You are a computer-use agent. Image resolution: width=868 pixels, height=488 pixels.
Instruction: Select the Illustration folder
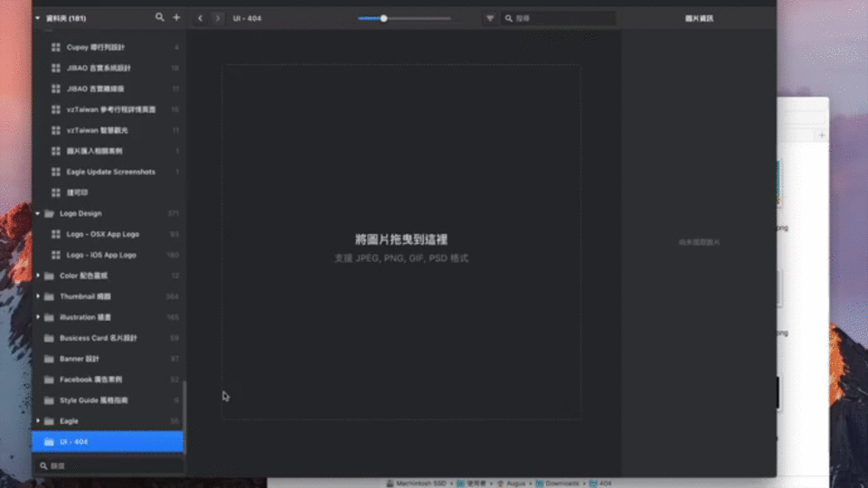[108, 317]
